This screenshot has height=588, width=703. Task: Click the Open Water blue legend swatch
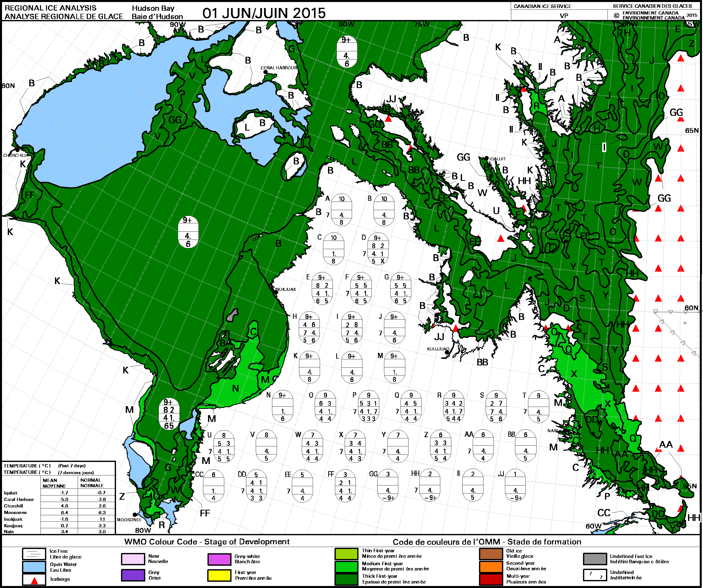pos(34,567)
